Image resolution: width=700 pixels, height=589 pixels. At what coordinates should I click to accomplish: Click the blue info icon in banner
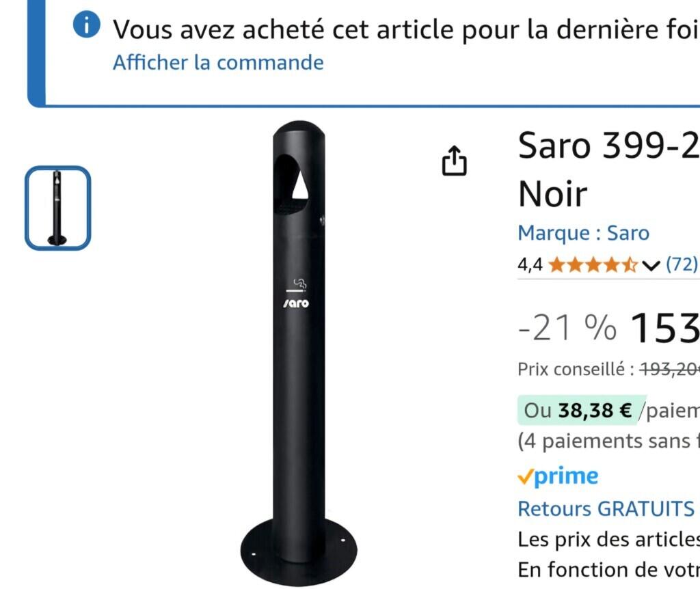coord(87,25)
